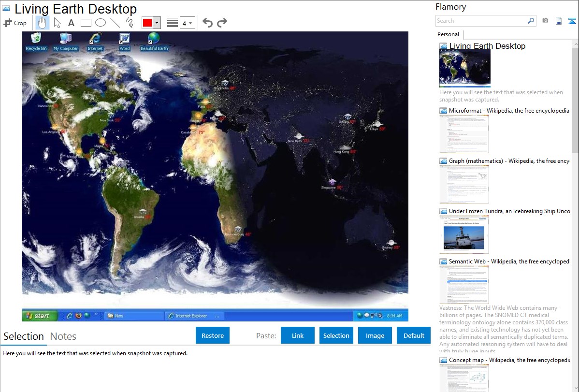Screen dimensions: 579x392
Task: Redo the last annotation
Action: coord(222,23)
